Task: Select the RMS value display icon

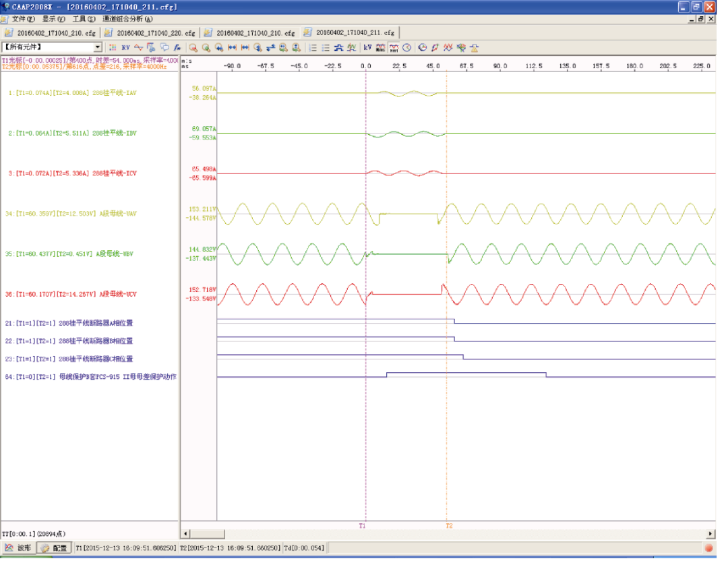Action: tap(381, 48)
